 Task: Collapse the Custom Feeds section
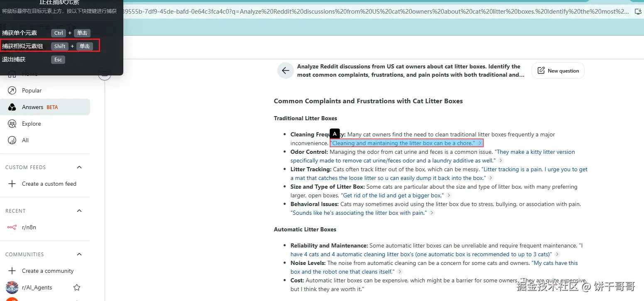(79, 167)
